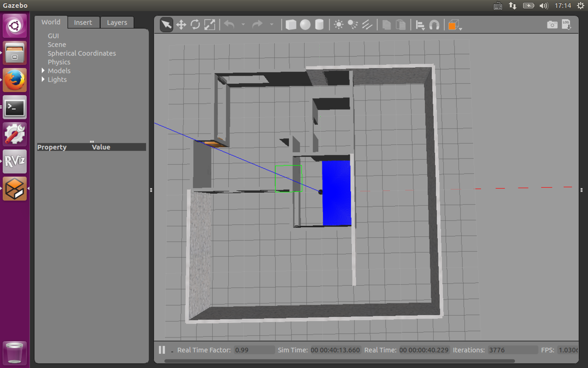Select Scene in the world tree

pyautogui.click(x=57, y=45)
